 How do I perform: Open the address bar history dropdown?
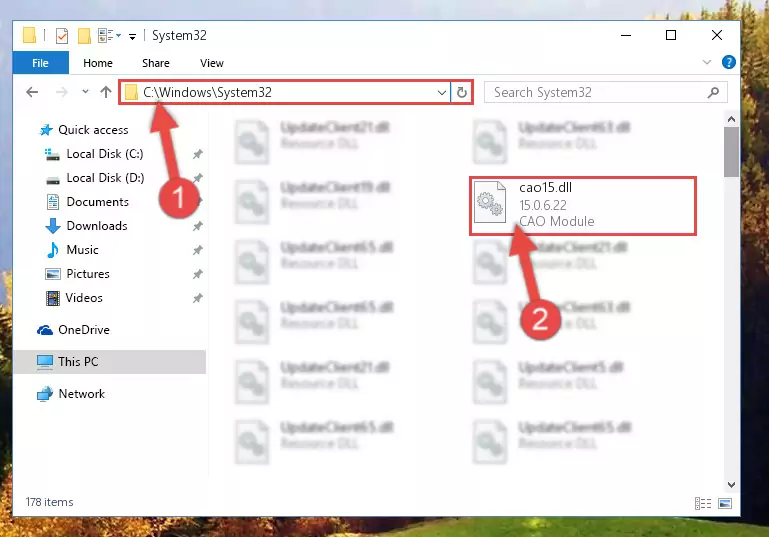coord(441,92)
